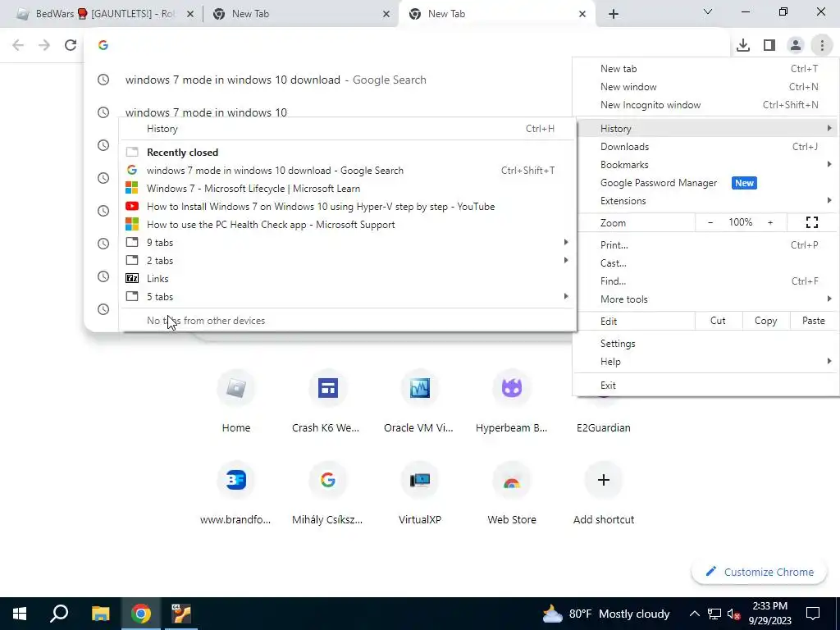Open the Web Store shortcut
The width and height of the screenshot is (840, 630).
tap(512, 493)
